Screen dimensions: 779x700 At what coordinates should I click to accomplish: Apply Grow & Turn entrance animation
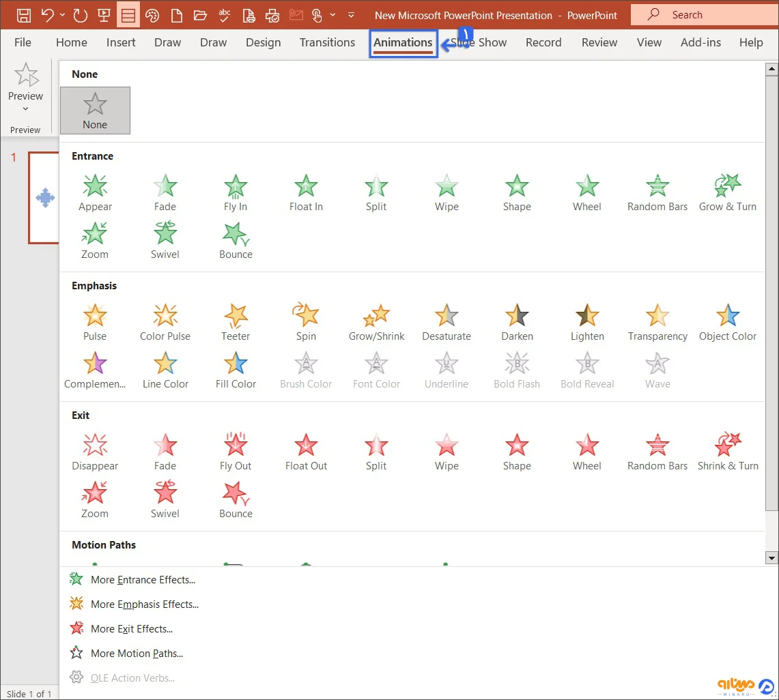727,193
